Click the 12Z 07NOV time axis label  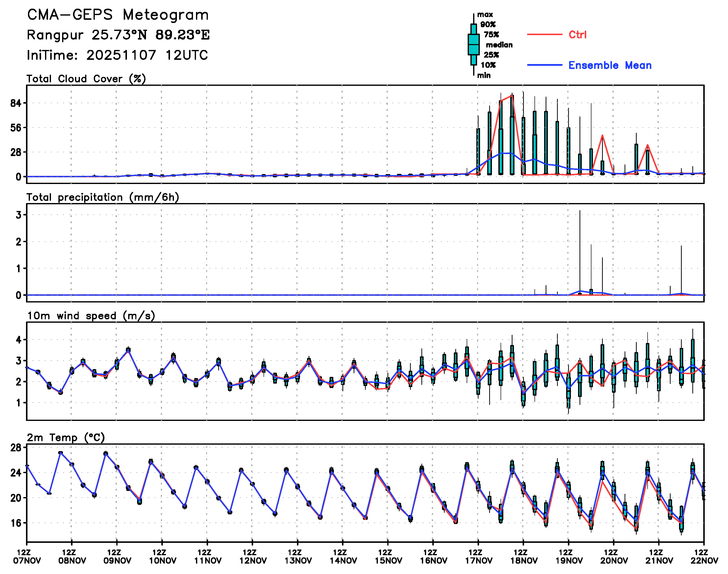pos(27,556)
